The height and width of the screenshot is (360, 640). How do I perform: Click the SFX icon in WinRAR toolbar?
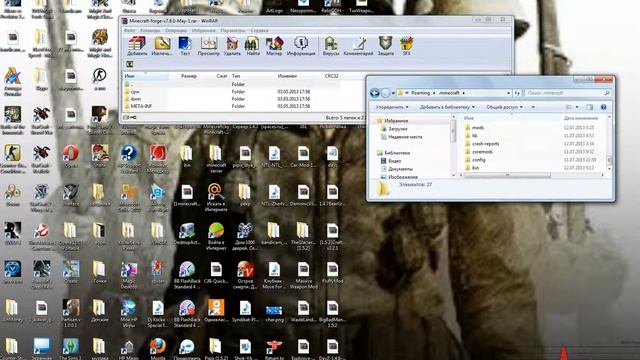(407, 46)
